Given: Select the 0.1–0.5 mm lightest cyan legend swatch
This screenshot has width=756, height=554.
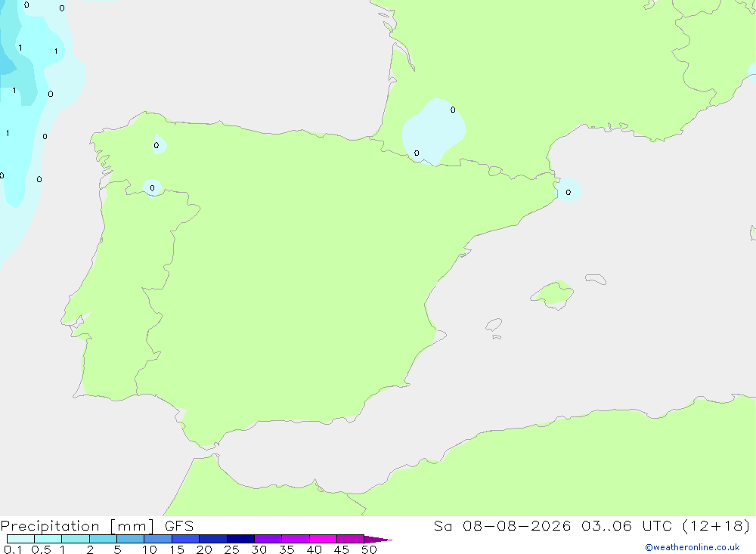Looking at the screenshot, I should tap(20, 539).
